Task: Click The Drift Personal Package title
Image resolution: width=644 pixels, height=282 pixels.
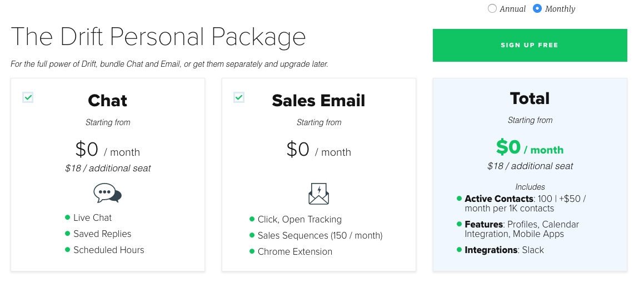Action: click(158, 37)
